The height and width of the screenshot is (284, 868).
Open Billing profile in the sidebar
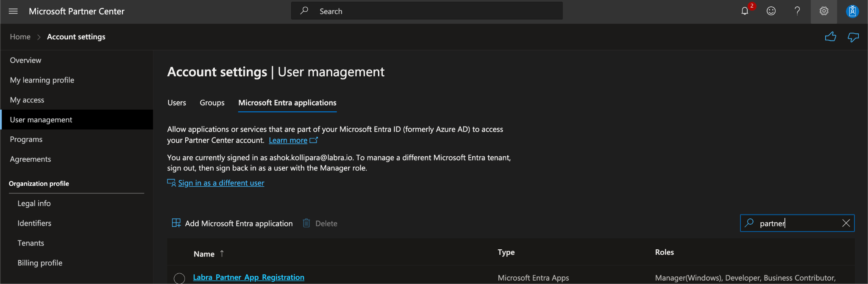tap(40, 263)
